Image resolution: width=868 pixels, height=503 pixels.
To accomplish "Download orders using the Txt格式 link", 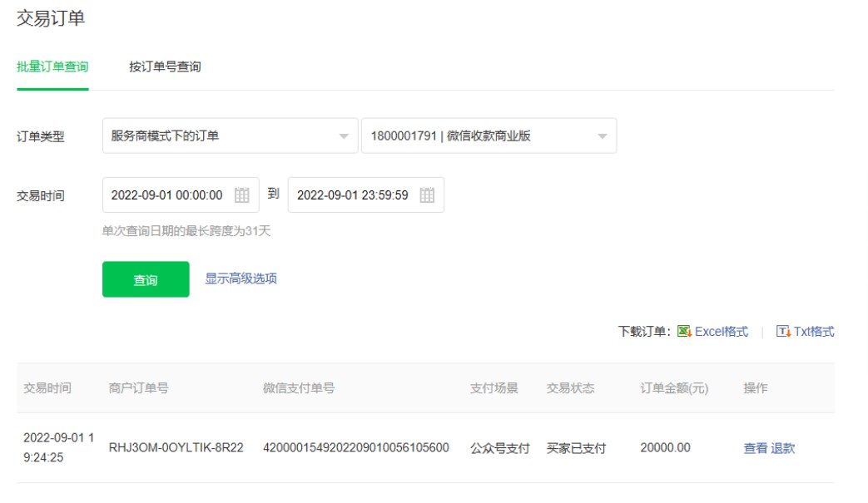I will pyautogui.click(x=813, y=332).
